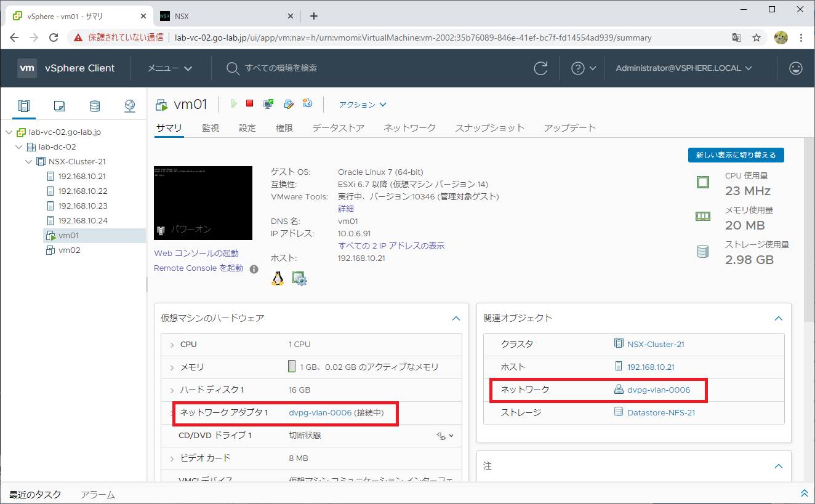Switch to the 権限 tab
This screenshot has width=815, height=504.
click(284, 128)
